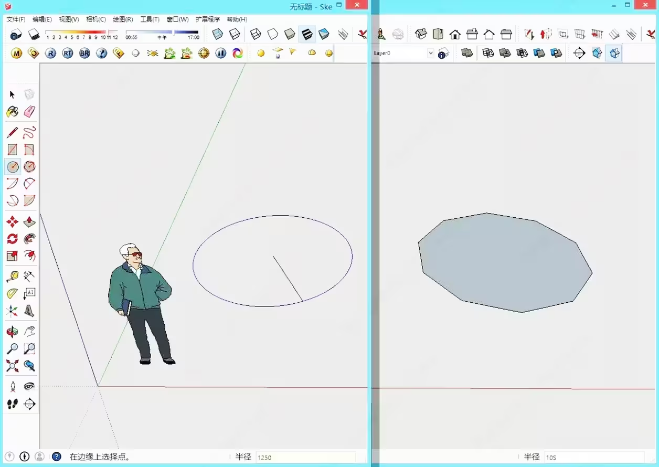Adjust the shadow time-of-day slider

tap(162, 32)
